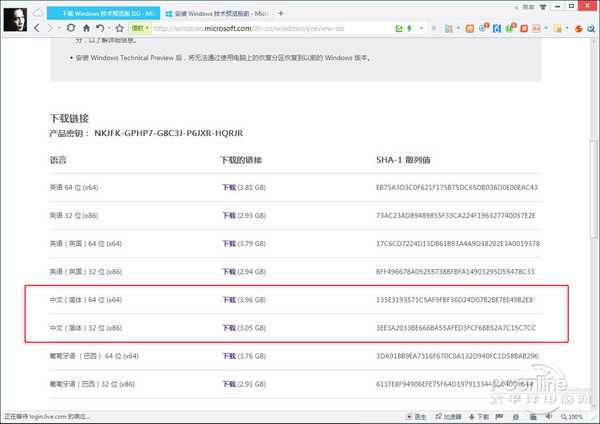Click the skin shirt icon in title bar
This screenshot has width=600, height=424.
(542, 7)
